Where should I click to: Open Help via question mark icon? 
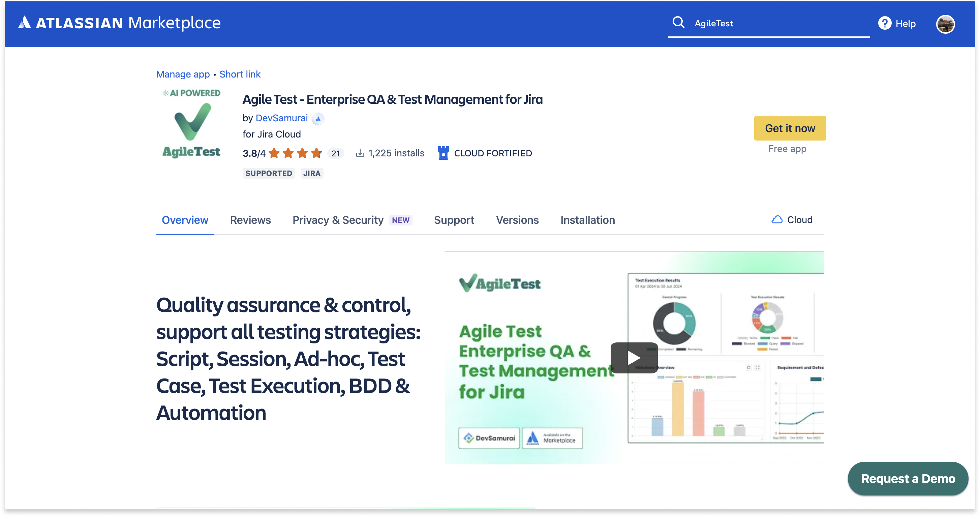[x=885, y=23]
